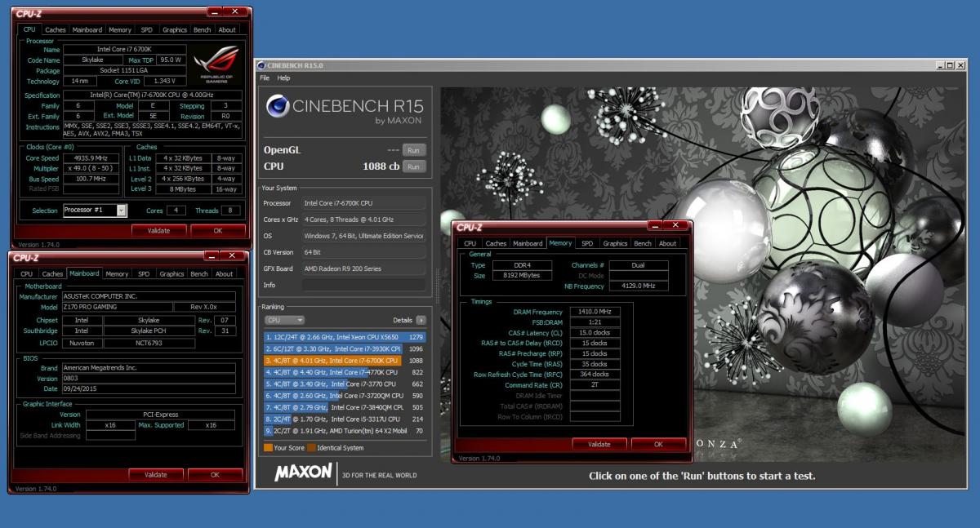Click Multiplier value x 49.0
The width and height of the screenshot is (980, 528).
click(x=91, y=168)
